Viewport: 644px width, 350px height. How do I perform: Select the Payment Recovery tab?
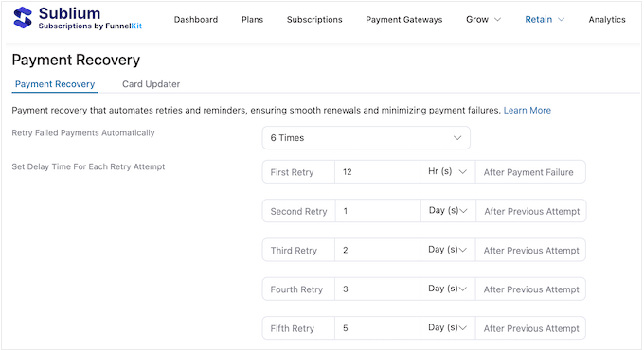(55, 84)
